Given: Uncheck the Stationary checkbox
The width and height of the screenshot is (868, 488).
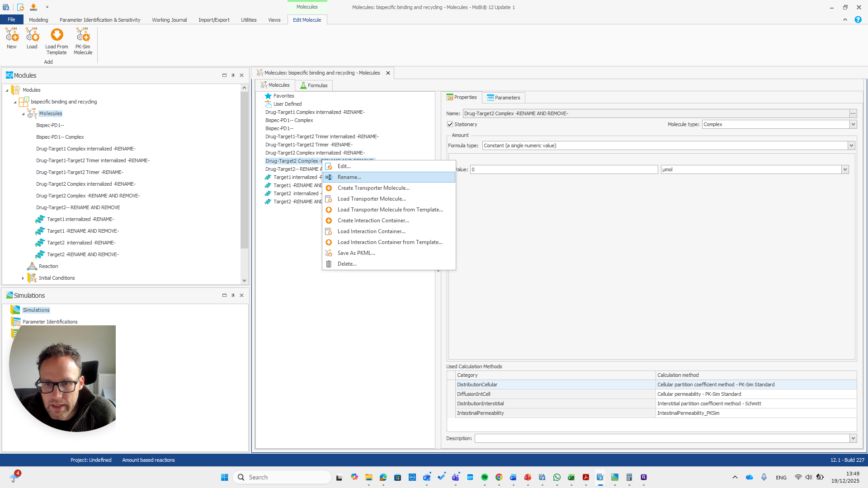Looking at the screenshot, I should pyautogui.click(x=450, y=124).
